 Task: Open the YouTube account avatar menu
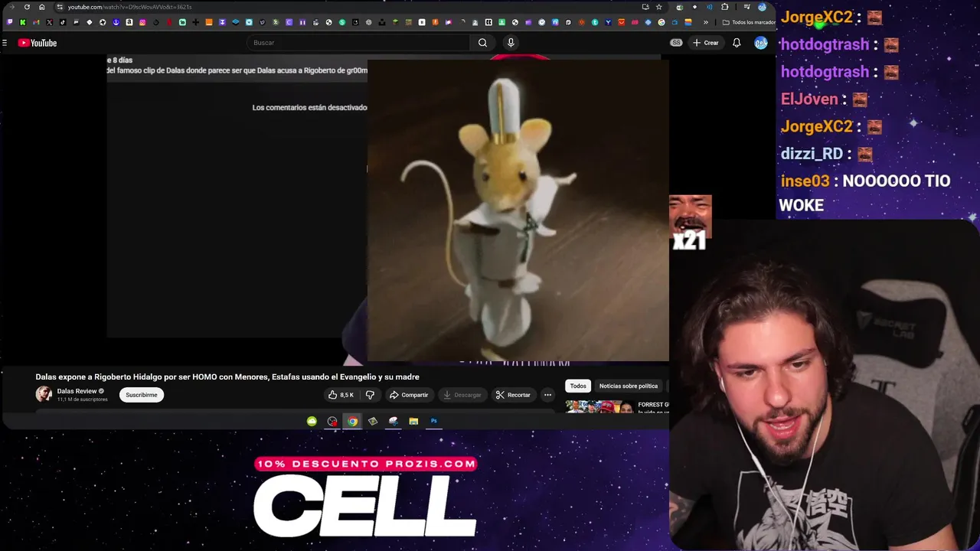point(760,43)
